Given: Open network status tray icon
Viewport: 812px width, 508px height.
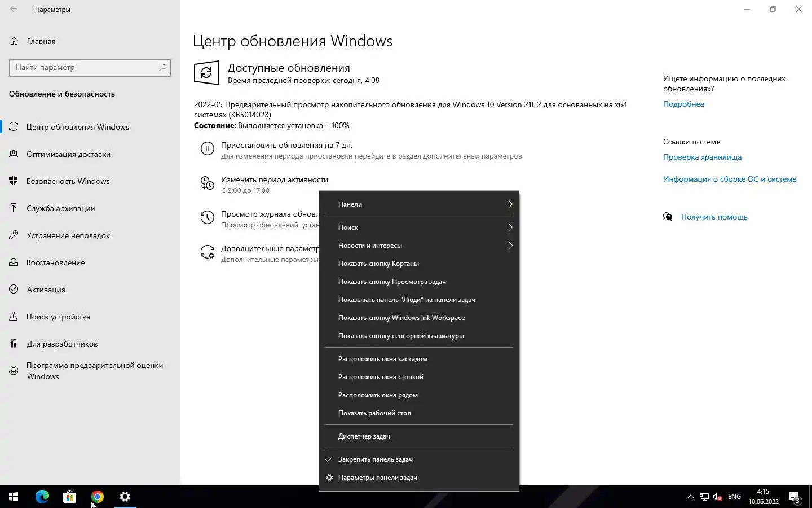Looking at the screenshot, I should pyautogui.click(x=704, y=497).
